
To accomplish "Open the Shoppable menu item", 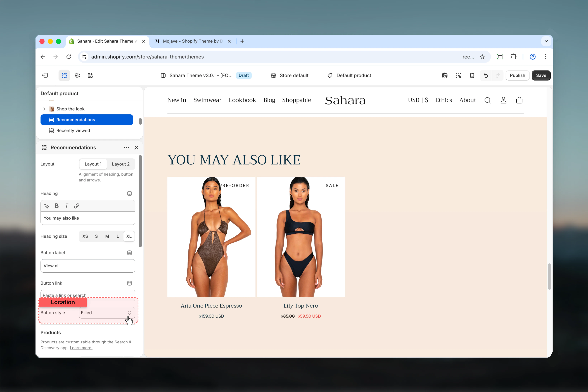I will pos(297,100).
